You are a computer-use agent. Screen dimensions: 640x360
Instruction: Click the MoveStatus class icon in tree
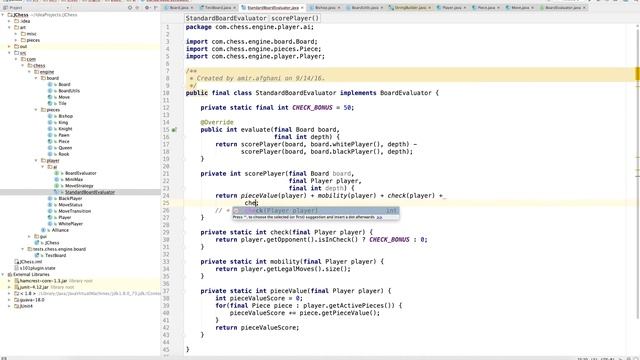click(x=50, y=205)
